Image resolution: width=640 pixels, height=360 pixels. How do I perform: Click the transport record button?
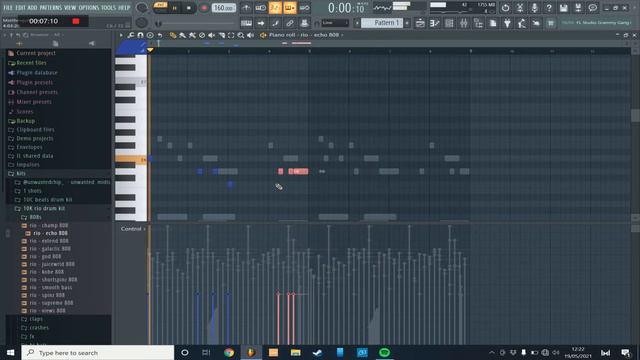(x=204, y=8)
